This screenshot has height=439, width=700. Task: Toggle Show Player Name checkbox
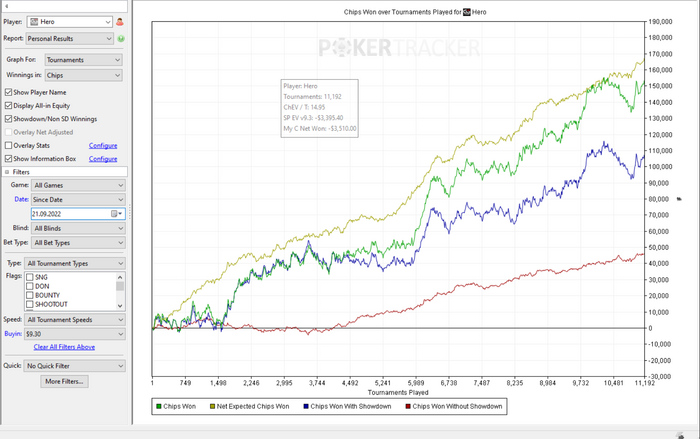(x=8, y=92)
